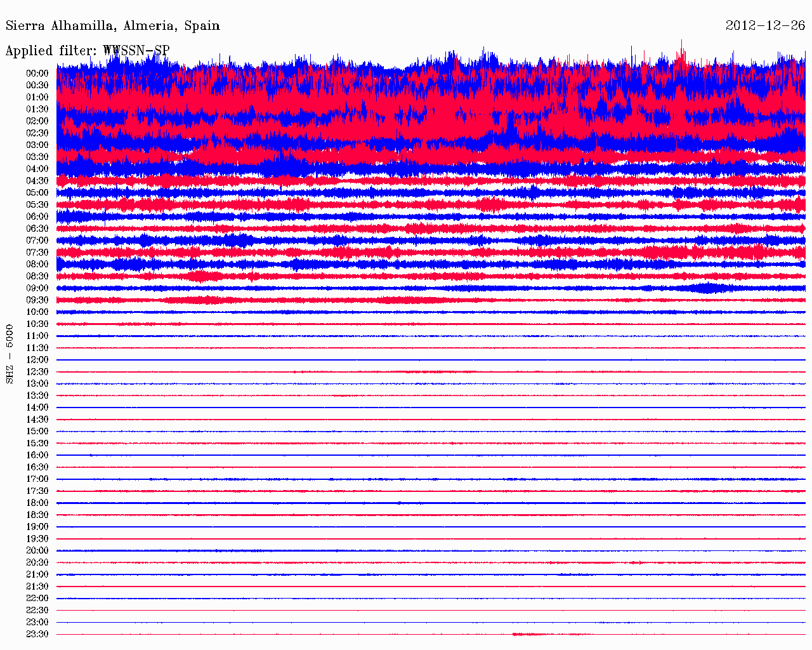The image size is (812, 650).
Task: Click the 02:00 time label
Action: tap(37, 121)
